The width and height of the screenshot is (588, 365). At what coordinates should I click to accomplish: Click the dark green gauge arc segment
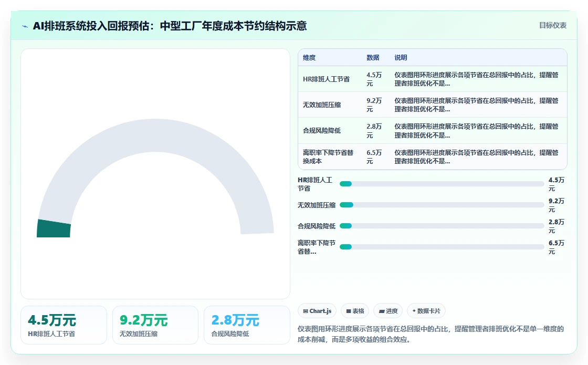pyautogui.click(x=54, y=228)
